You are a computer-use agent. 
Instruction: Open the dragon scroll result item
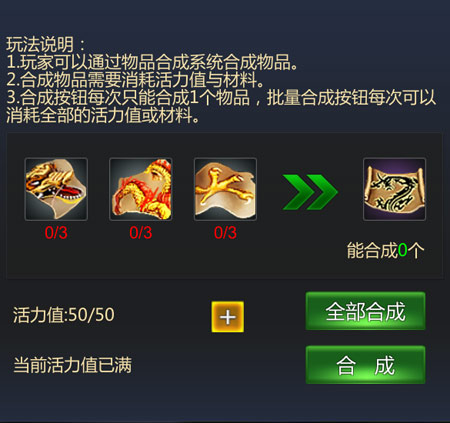pos(394,189)
